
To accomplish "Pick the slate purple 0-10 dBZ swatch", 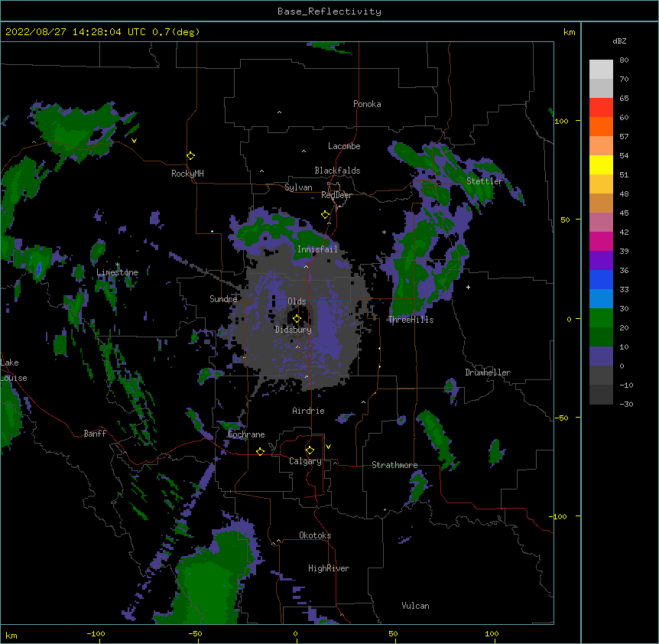I will (x=601, y=356).
